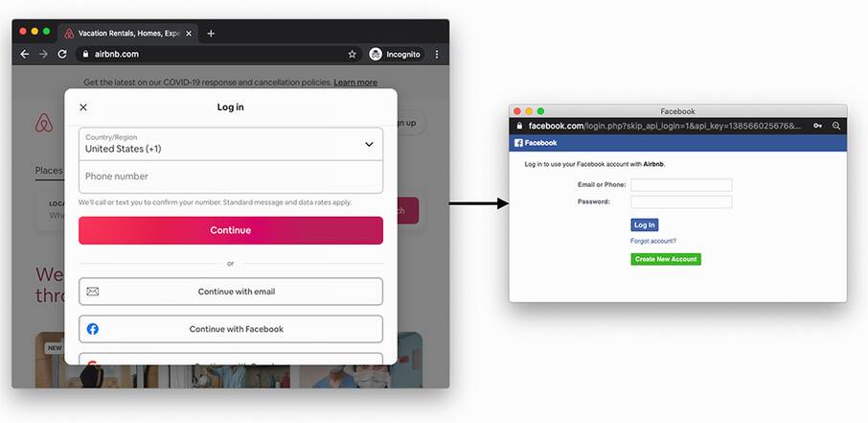Click the Facebook Email or Phone field
The height and width of the screenshot is (423, 868).
pyautogui.click(x=681, y=184)
